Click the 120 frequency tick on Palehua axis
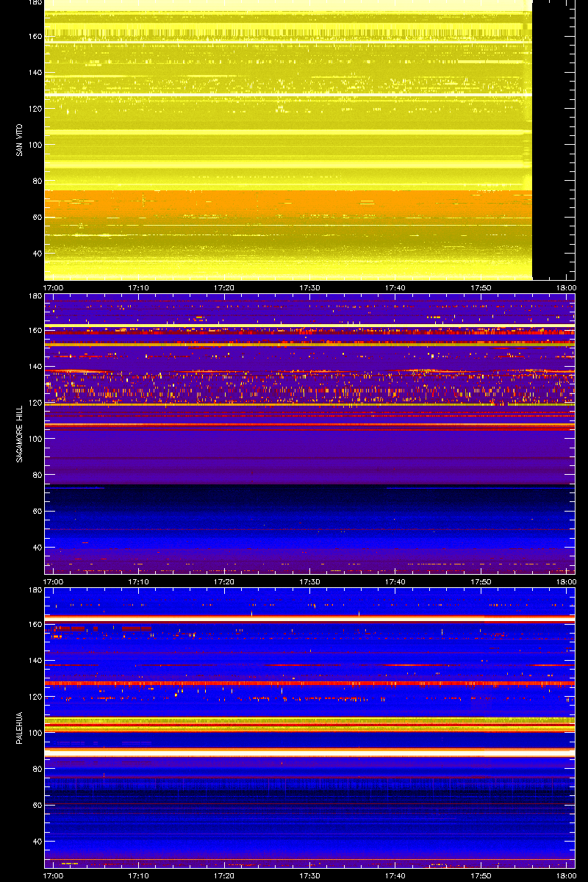The height and width of the screenshot is (882, 588). pyautogui.click(x=35, y=697)
